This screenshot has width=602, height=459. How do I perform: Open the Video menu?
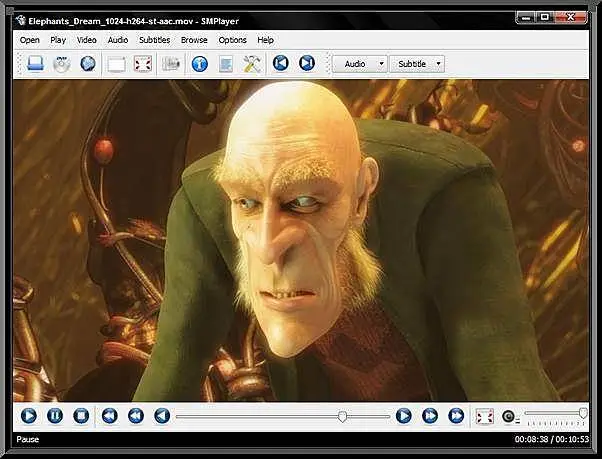click(x=86, y=40)
